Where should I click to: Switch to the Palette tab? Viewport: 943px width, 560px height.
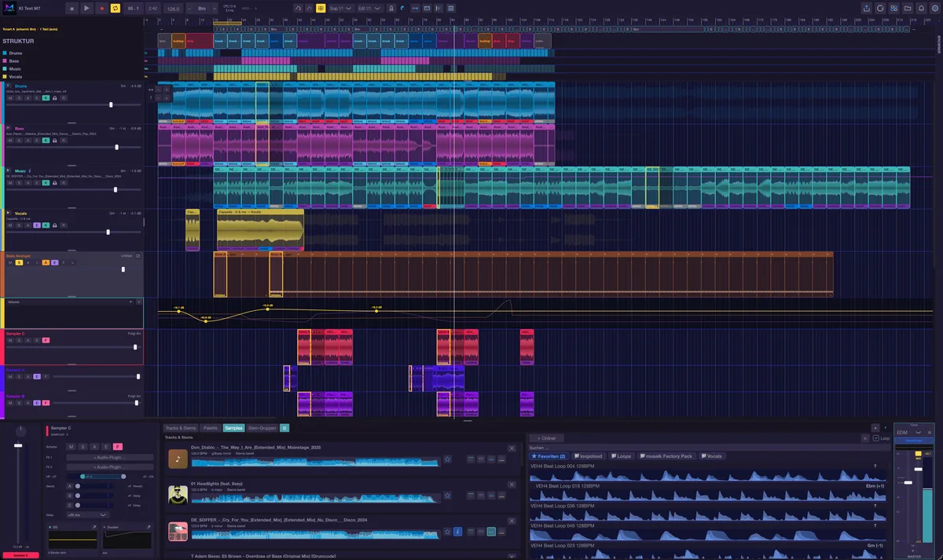click(211, 428)
